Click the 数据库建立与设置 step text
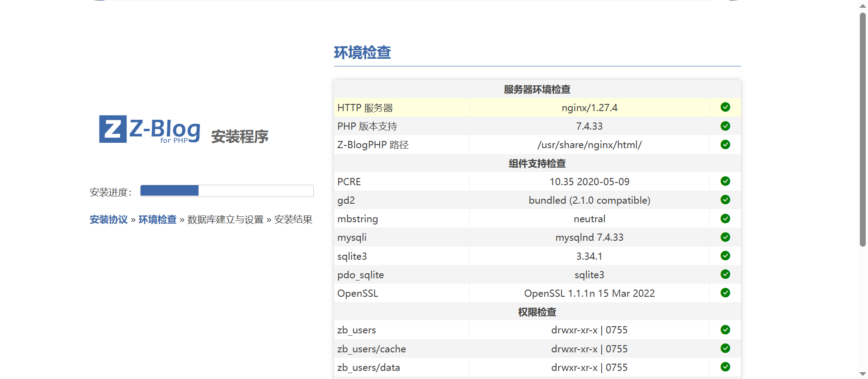The height and width of the screenshot is (379, 868). [x=225, y=220]
